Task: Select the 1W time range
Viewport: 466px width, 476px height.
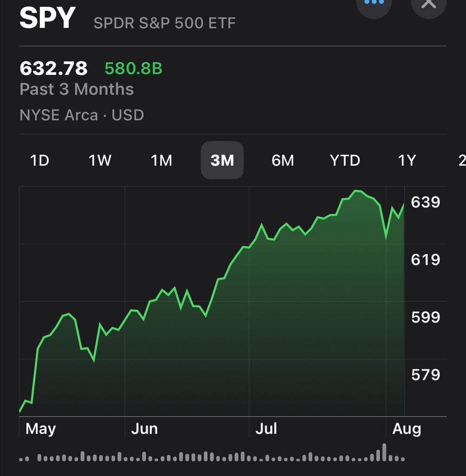Action: [x=100, y=160]
